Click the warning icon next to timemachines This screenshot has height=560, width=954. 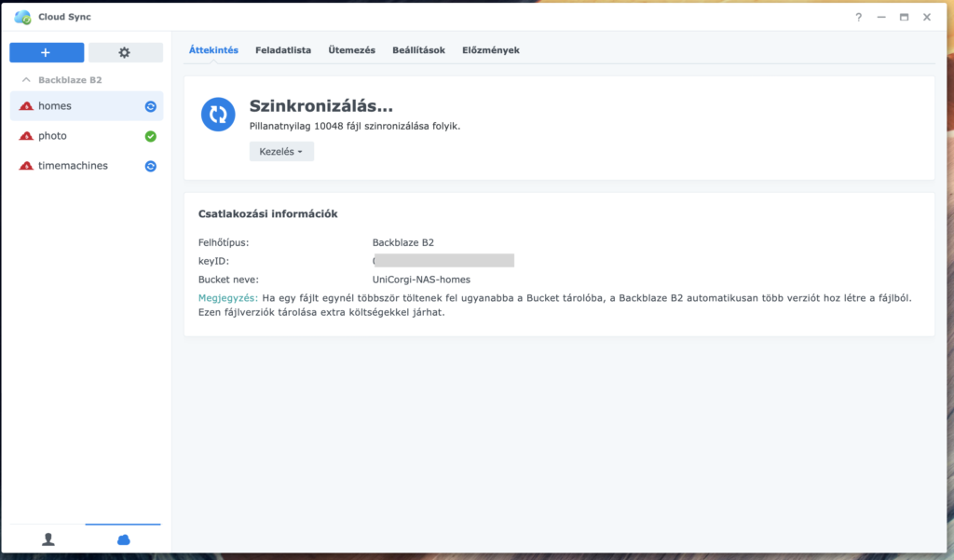click(149, 166)
